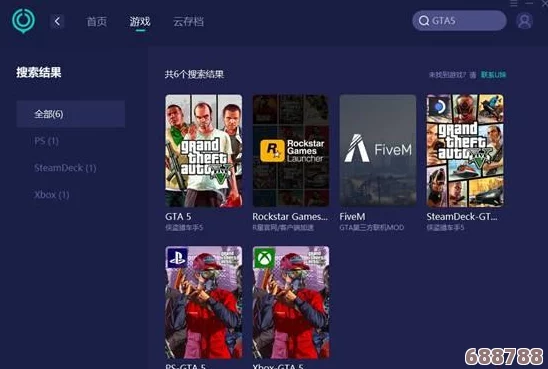Click the GTA5 search input field
This screenshot has width=548, height=369.
[459, 21]
